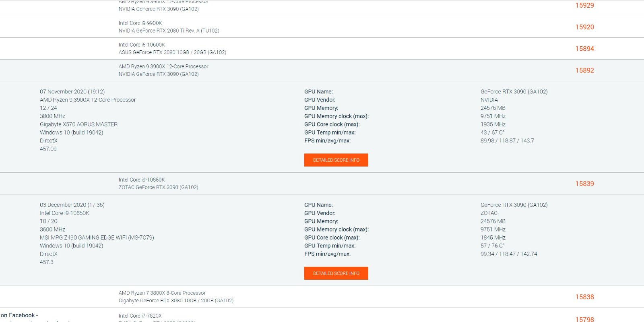Expand the Intel Core i9-9900K result row
Viewport: 644px width, 322px height.
coord(322,27)
